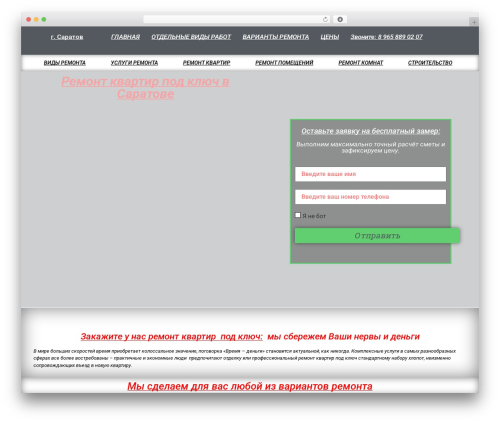Click text мы сбережем Ваши нервы и деньги
Viewport: 500px width, 423px height.
click(x=343, y=337)
